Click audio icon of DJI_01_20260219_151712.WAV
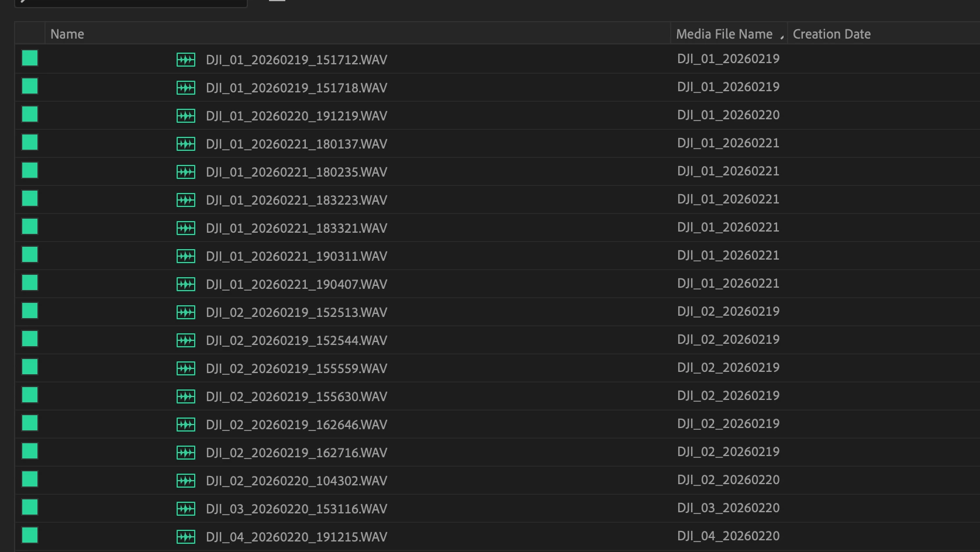This screenshot has width=980, height=552. (186, 60)
